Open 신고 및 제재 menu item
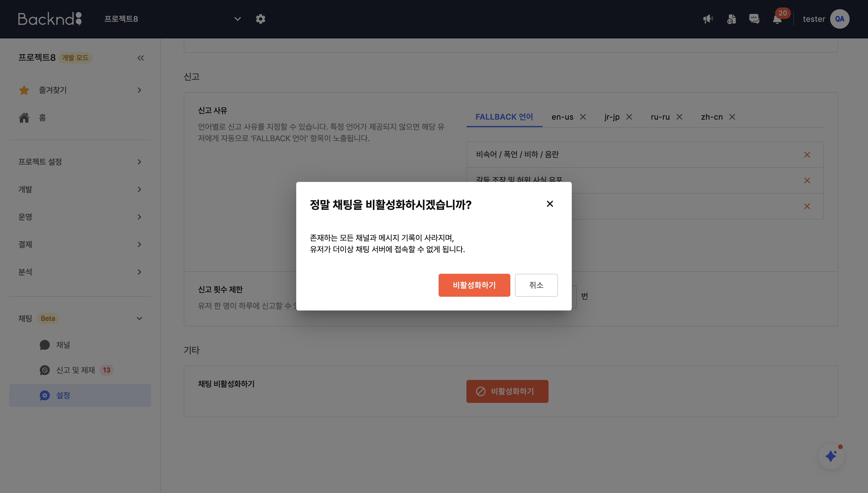This screenshot has width=868, height=493. 80,370
